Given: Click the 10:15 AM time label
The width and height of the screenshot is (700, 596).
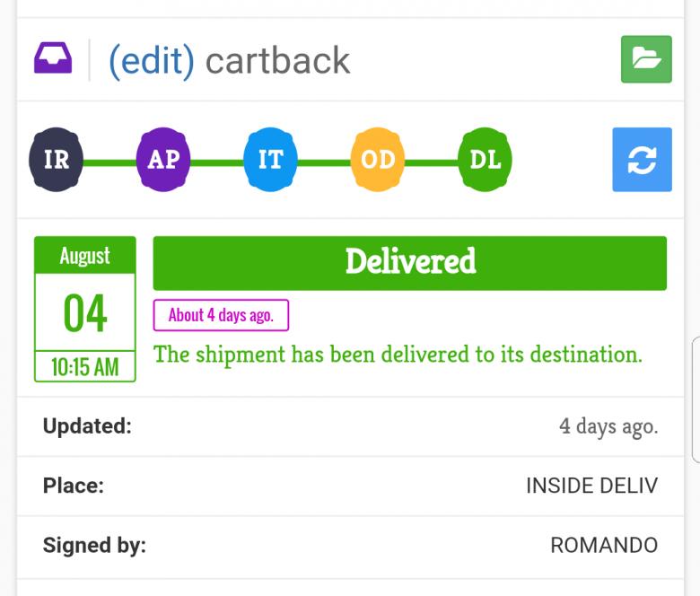Looking at the screenshot, I should (x=85, y=367).
